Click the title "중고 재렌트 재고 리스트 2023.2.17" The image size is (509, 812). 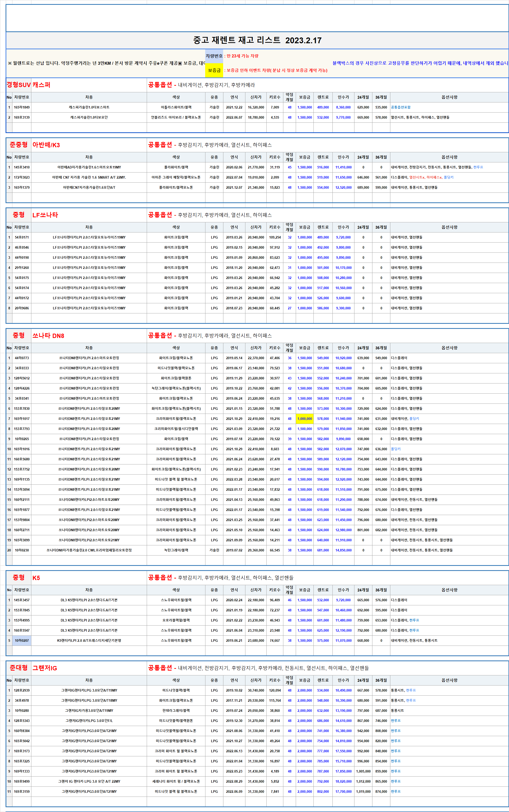click(257, 40)
